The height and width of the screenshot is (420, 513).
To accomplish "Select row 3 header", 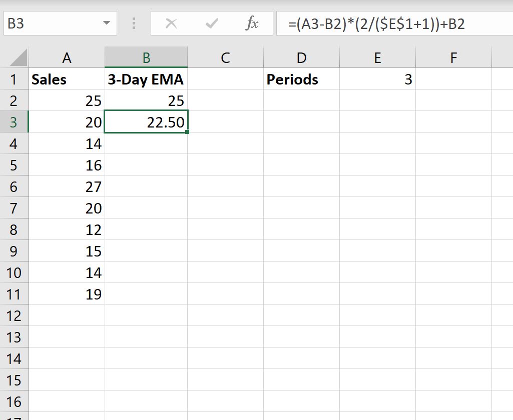I will (x=14, y=121).
